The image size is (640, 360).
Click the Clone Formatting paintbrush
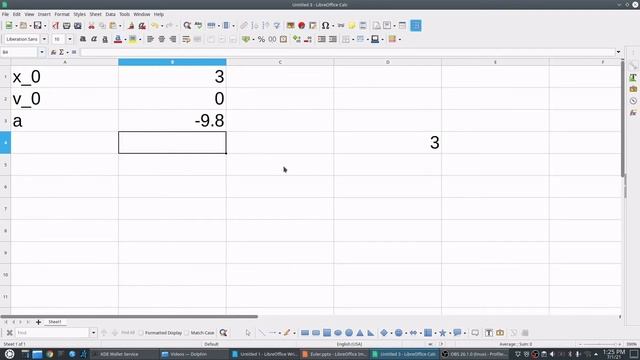[x=131, y=26]
